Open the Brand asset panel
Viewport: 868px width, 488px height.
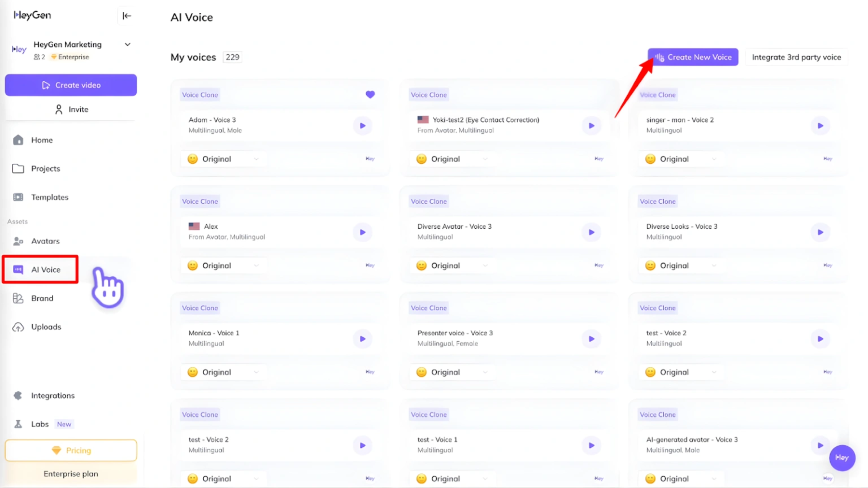point(42,298)
